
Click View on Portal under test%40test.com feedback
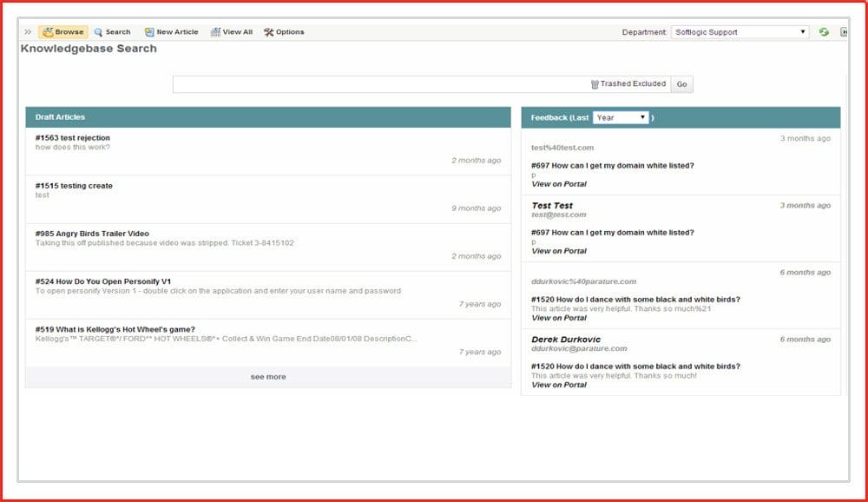[559, 184]
